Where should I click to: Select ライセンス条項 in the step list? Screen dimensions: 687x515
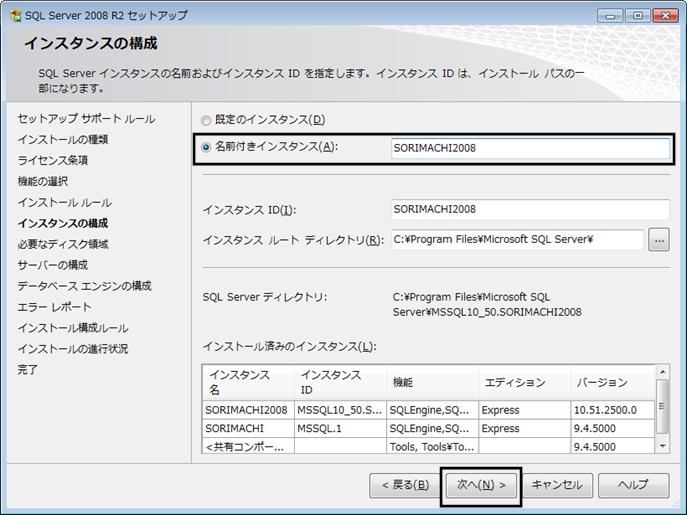53,160
